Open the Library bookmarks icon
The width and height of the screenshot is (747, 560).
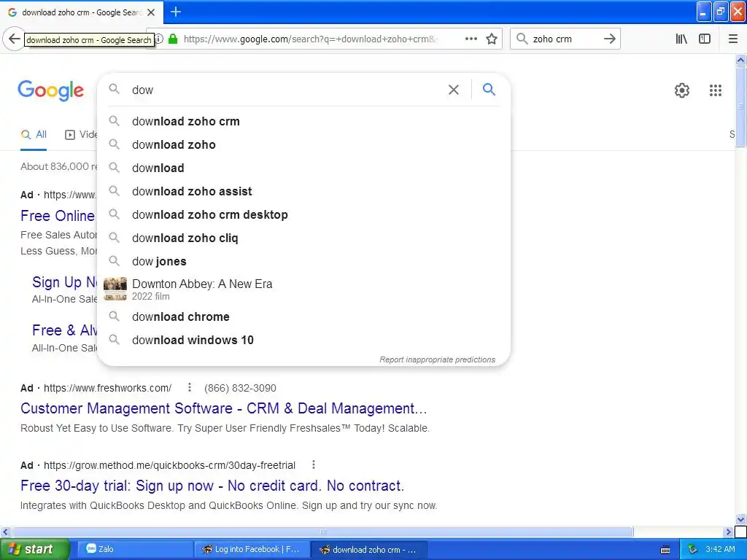click(681, 39)
